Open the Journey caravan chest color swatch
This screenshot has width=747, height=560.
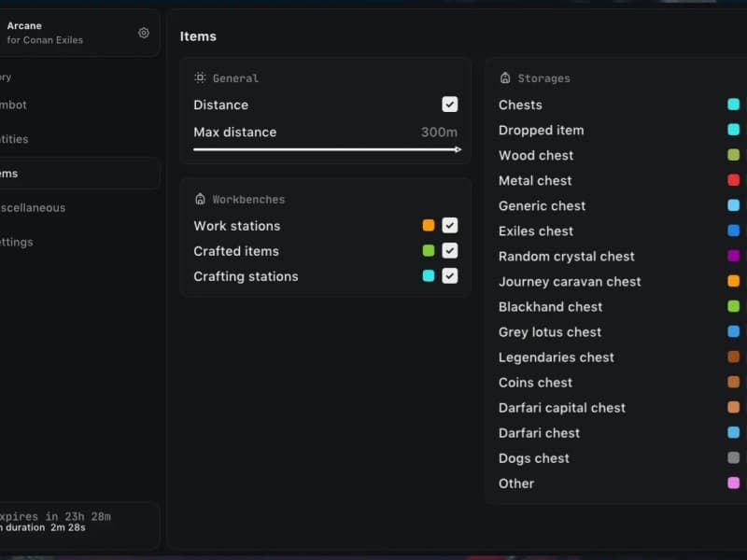733,281
